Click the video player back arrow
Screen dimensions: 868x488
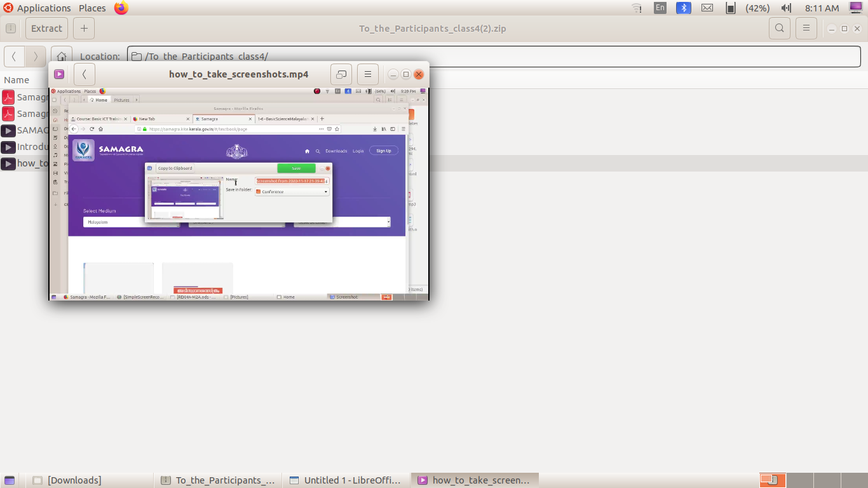[85, 74]
